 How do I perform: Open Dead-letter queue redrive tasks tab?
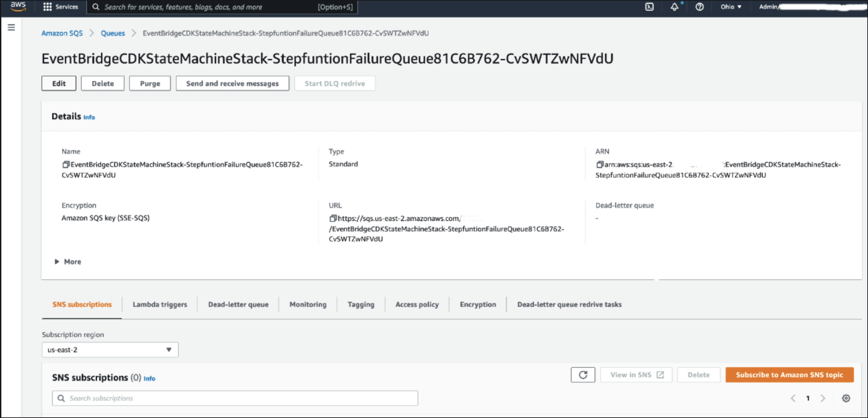pos(570,305)
